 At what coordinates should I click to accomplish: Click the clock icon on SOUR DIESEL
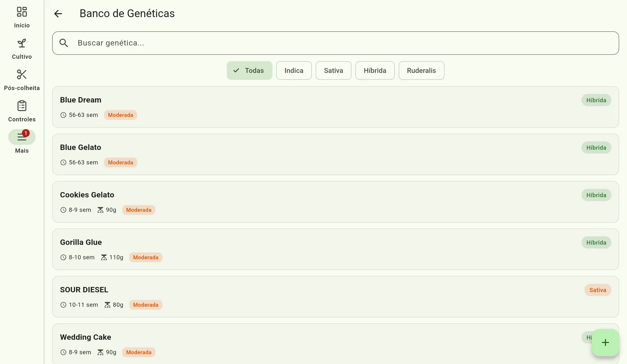pos(63,305)
